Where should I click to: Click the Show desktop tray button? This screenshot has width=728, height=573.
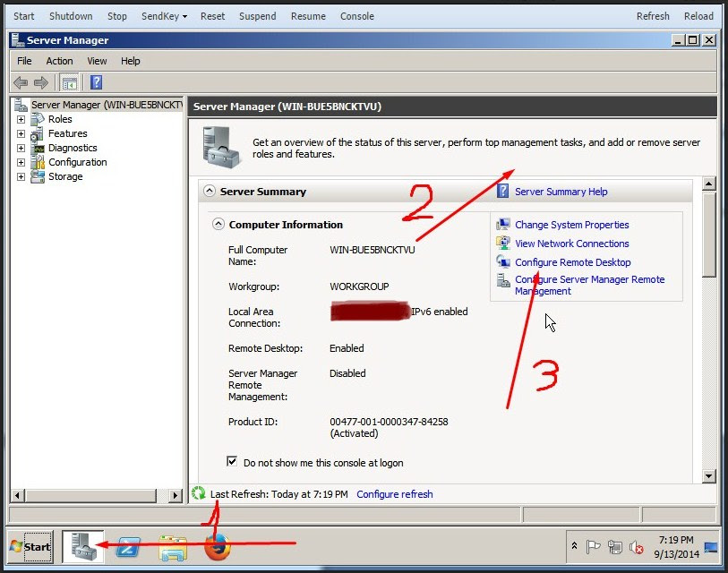[x=711, y=547]
